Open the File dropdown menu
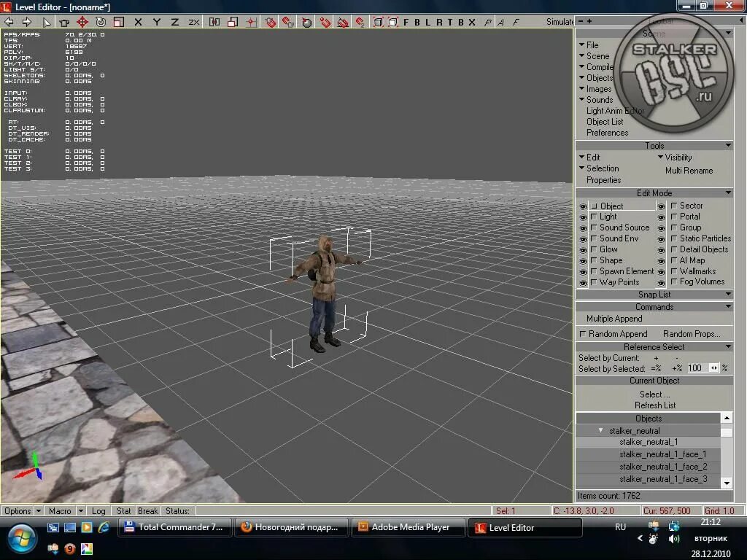This screenshot has height=560, width=747. click(589, 44)
